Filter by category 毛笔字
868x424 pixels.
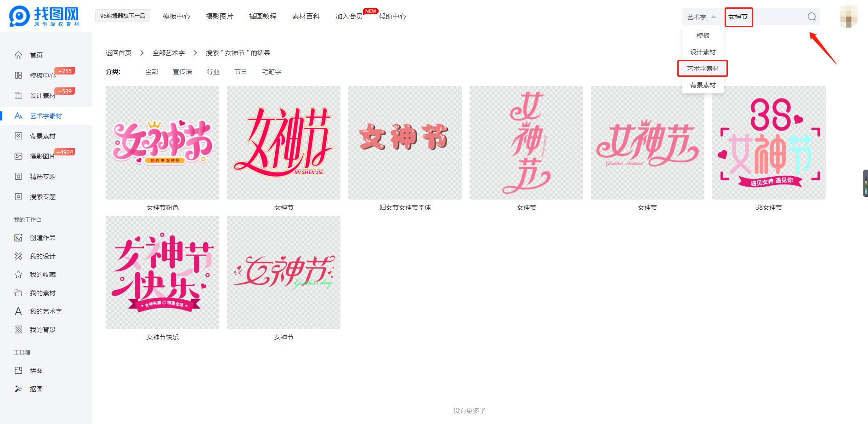(x=272, y=72)
